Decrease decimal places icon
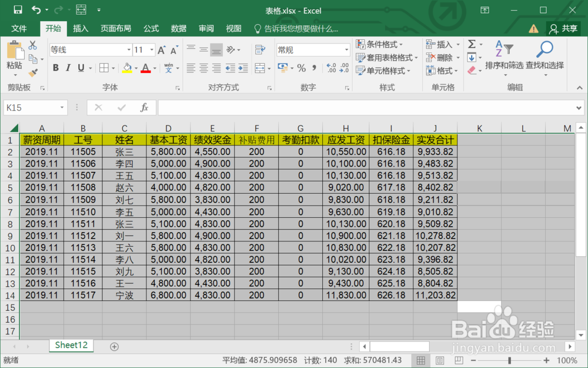 344,68
